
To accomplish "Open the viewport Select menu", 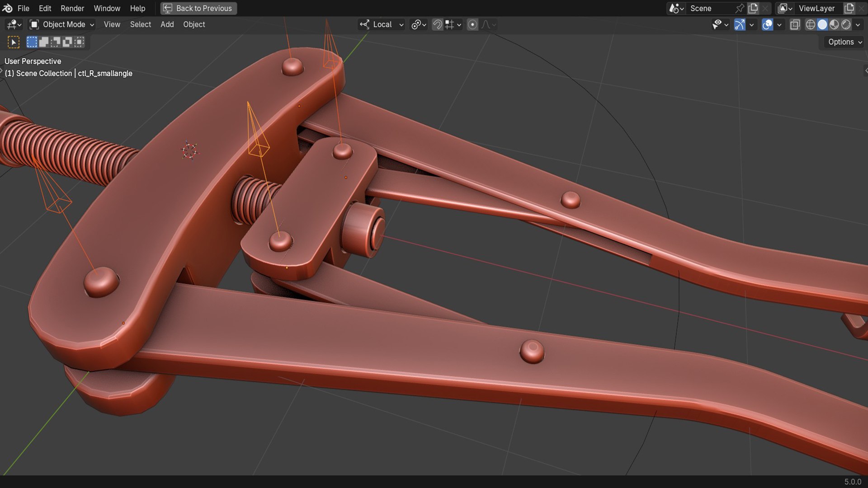I will tap(140, 24).
